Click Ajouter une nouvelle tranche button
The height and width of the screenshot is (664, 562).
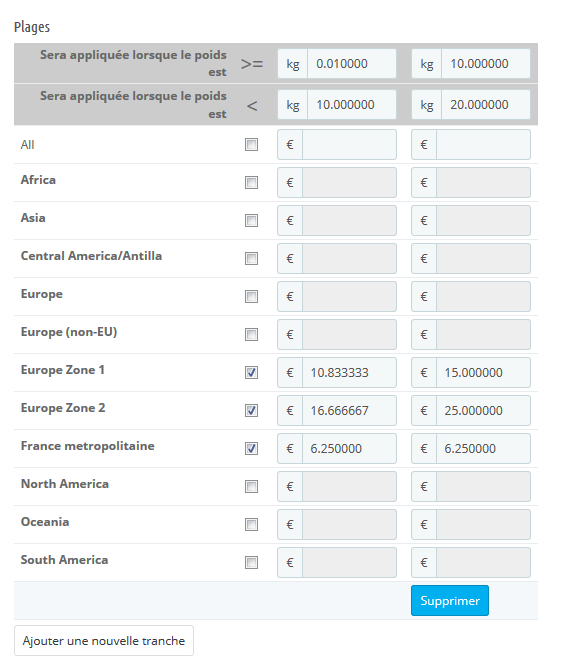104,641
